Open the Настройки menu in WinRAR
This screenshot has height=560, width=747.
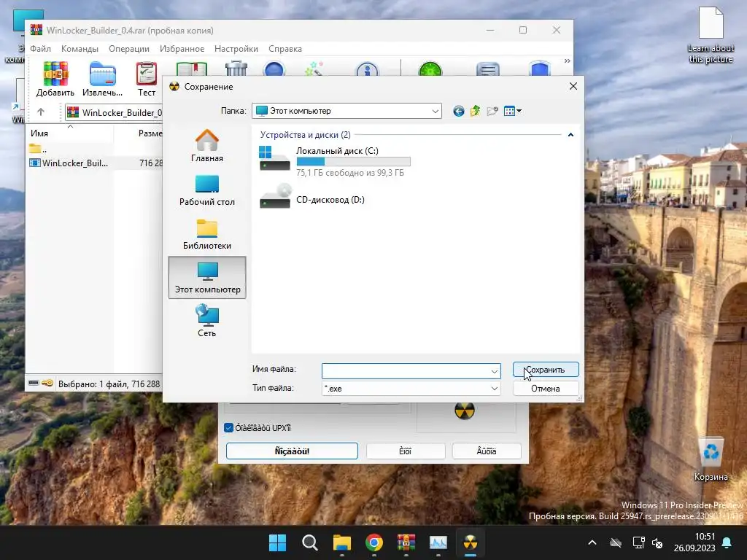[x=236, y=49]
